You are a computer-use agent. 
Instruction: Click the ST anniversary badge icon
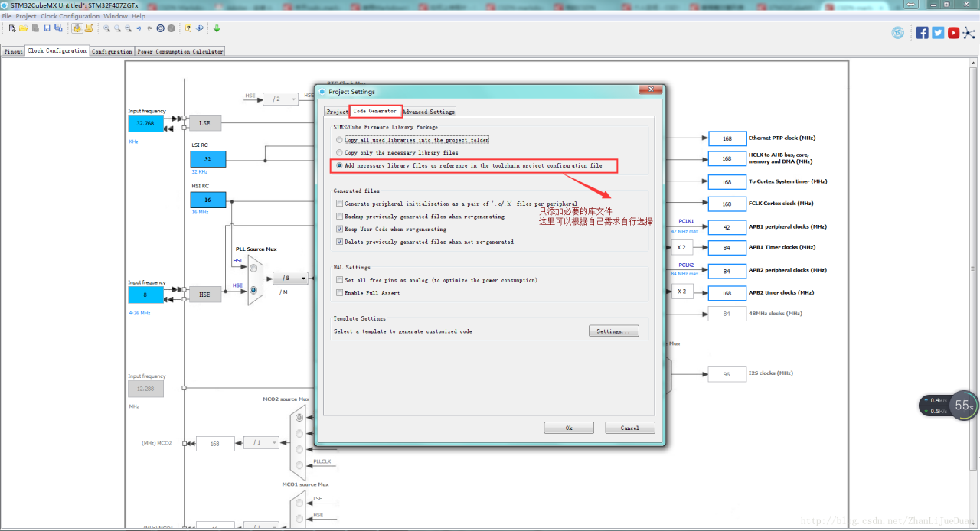(898, 32)
